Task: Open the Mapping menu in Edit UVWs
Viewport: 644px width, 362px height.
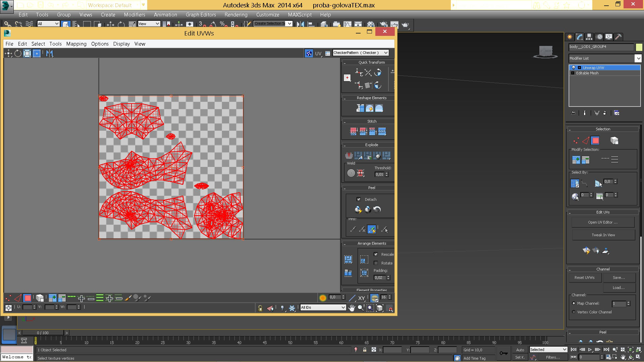Action: click(76, 44)
